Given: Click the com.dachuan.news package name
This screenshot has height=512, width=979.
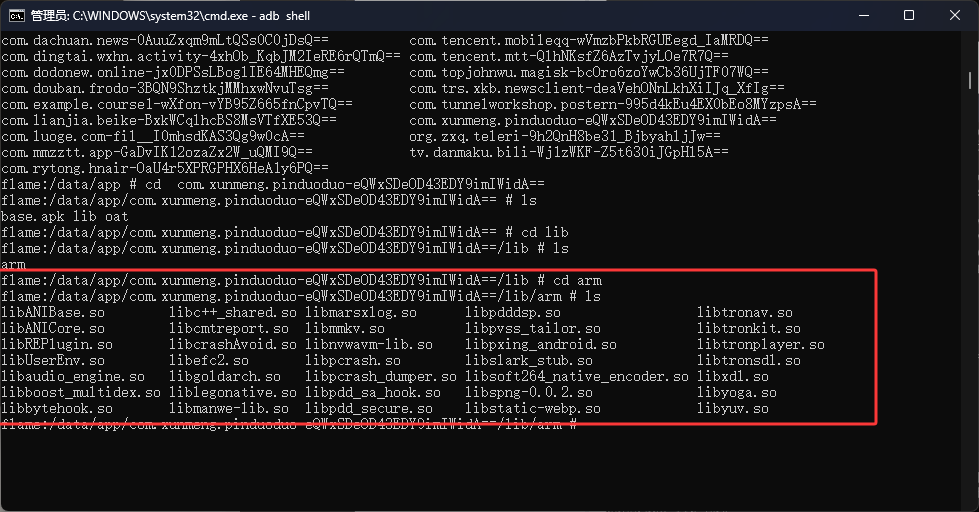Looking at the screenshot, I should tap(65, 41).
